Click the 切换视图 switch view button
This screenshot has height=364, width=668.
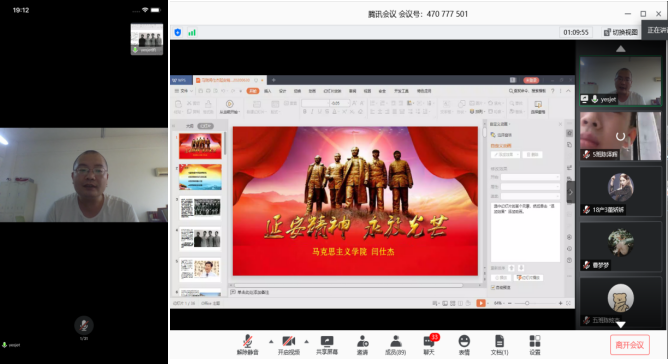pos(621,32)
